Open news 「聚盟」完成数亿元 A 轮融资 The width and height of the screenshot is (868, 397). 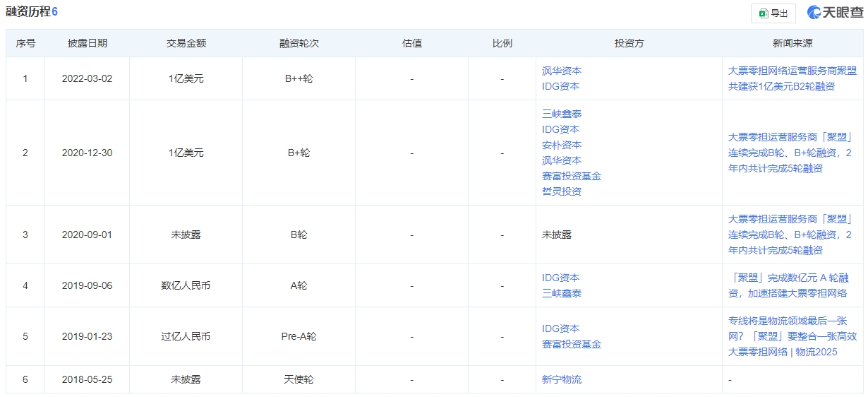pyautogui.click(x=789, y=285)
